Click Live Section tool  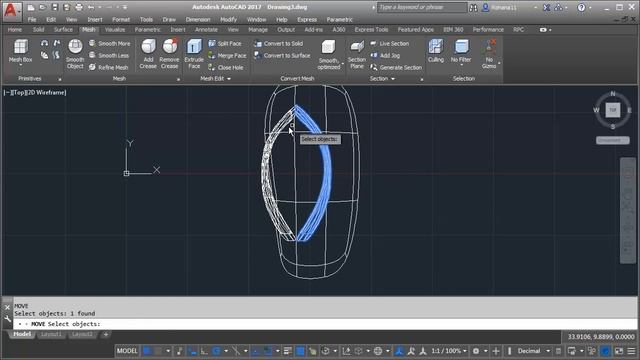pyautogui.click(x=390, y=43)
